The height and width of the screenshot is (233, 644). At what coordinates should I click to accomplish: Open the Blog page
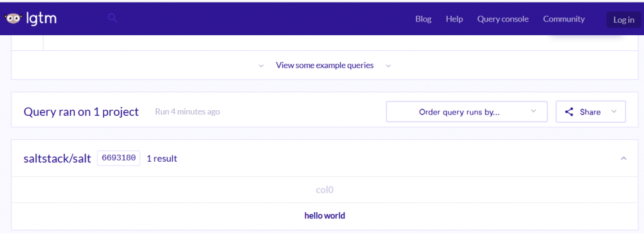423,19
